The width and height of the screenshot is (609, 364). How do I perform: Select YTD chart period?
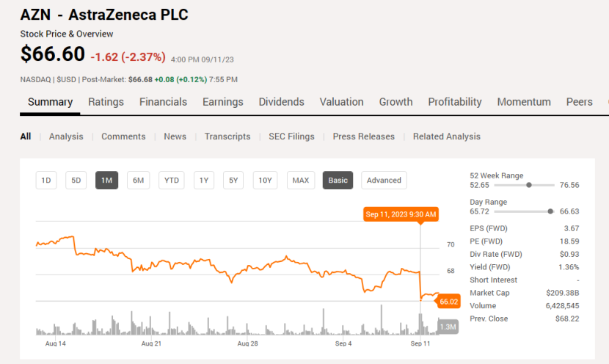pyautogui.click(x=171, y=180)
